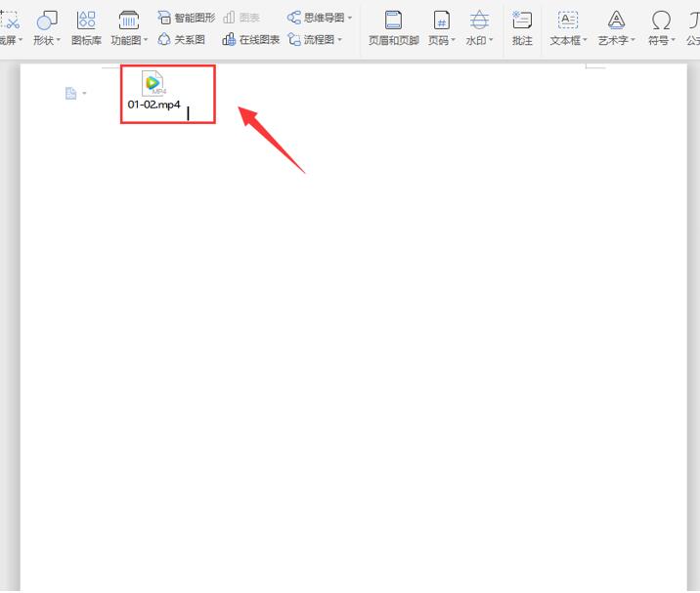The height and width of the screenshot is (593, 700).
Task: Open the Shapes (形状) tool
Action: (x=46, y=27)
